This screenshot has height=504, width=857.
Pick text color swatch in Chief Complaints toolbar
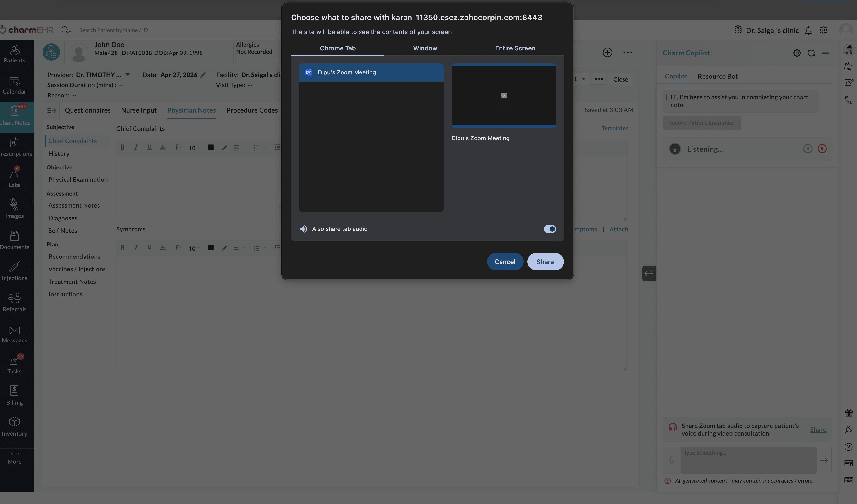click(x=211, y=148)
